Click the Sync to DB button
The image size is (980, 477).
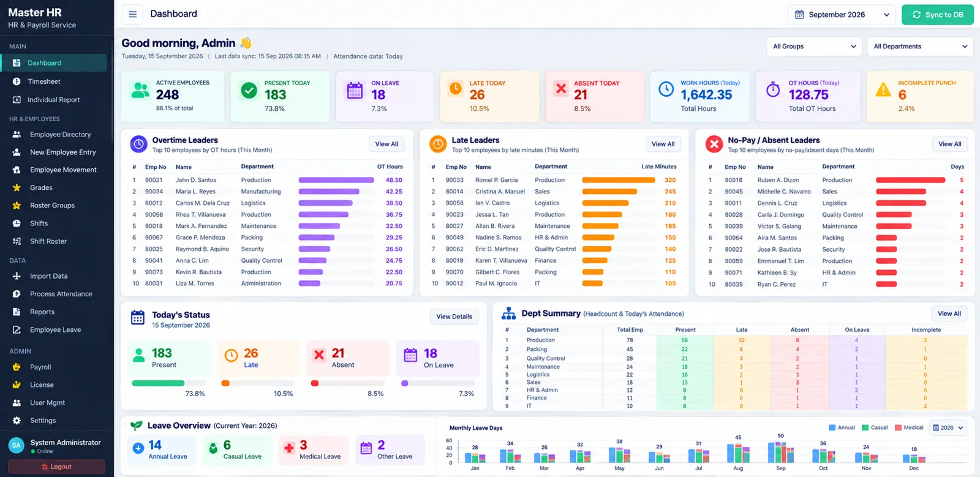938,15
